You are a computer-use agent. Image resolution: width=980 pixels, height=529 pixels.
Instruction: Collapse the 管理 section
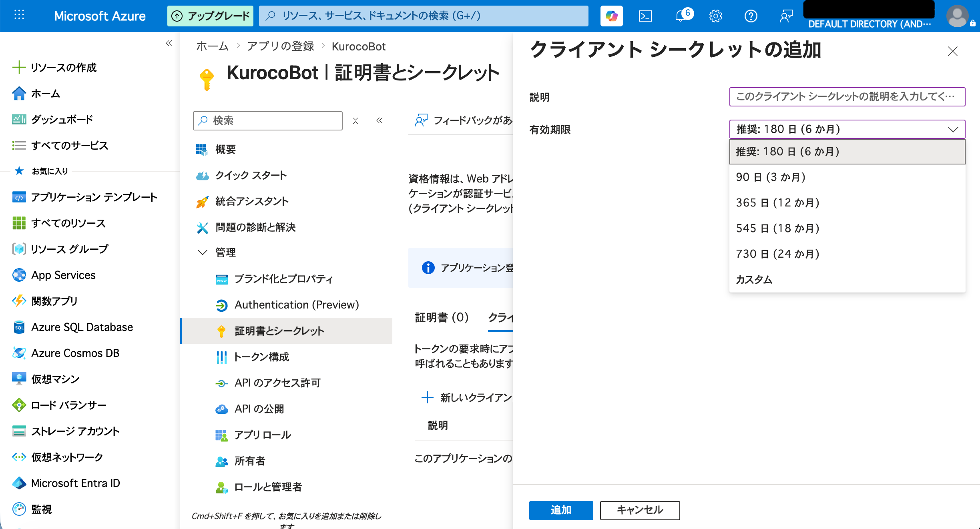tap(203, 252)
